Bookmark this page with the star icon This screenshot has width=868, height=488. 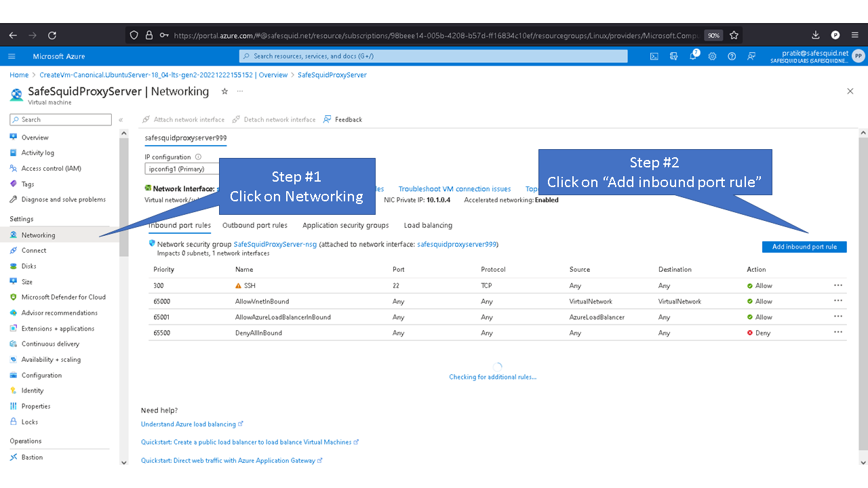click(x=734, y=35)
